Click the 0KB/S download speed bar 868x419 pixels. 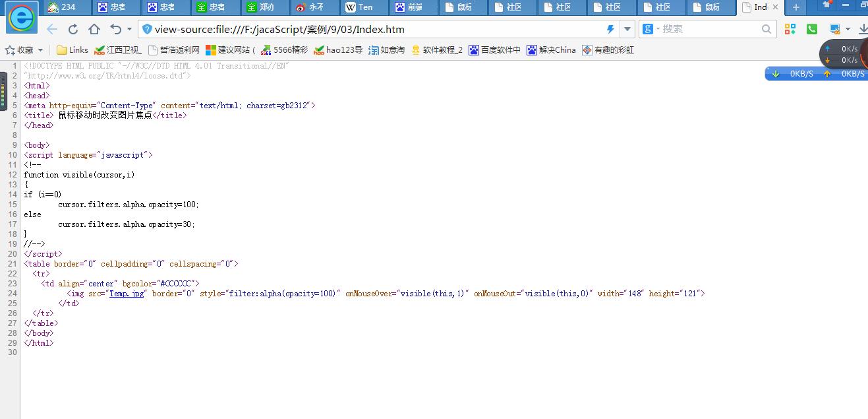817,74
